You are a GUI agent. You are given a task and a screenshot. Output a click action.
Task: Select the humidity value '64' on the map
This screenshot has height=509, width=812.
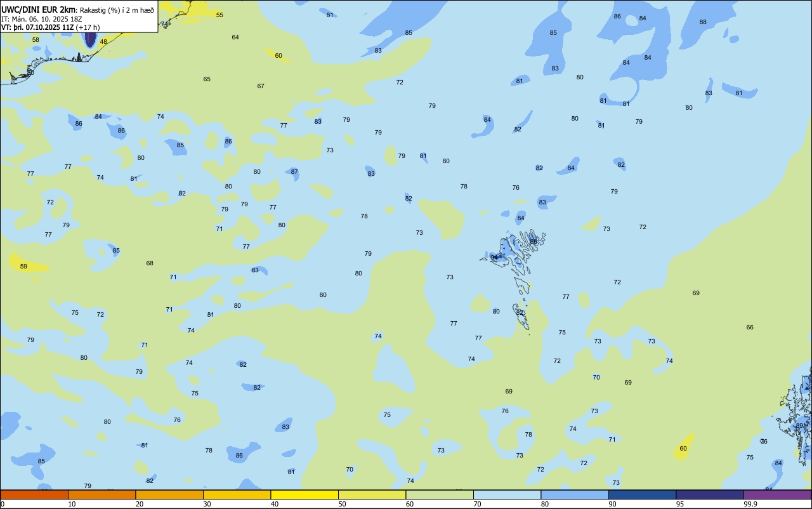coord(235,37)
